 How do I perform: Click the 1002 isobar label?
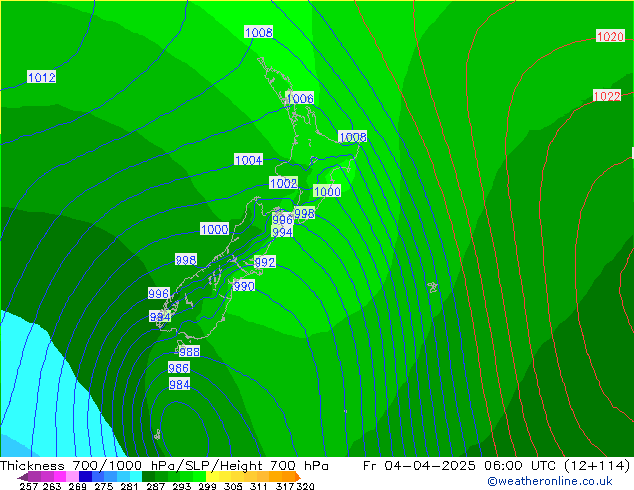point(283,183)
